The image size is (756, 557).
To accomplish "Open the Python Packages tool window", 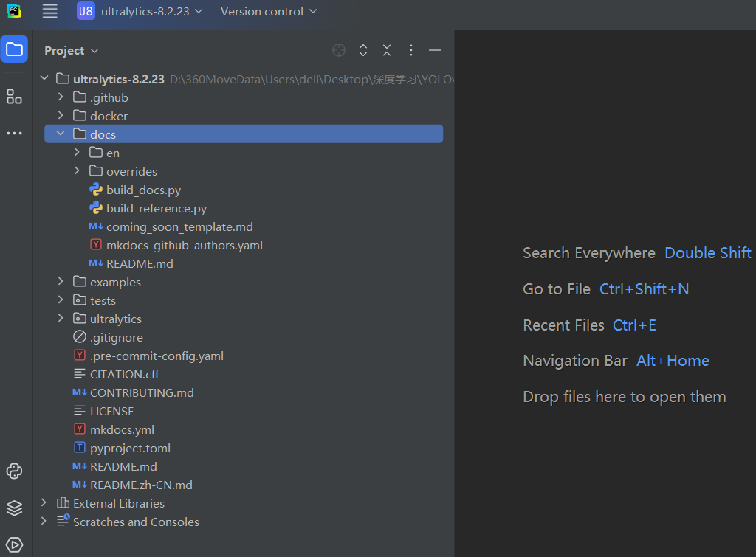I will click(x=14, y=471).
